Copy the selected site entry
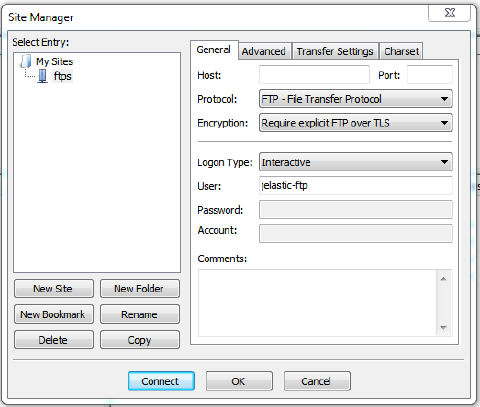This screenshot has height=407, width=480. pos(140,340)
